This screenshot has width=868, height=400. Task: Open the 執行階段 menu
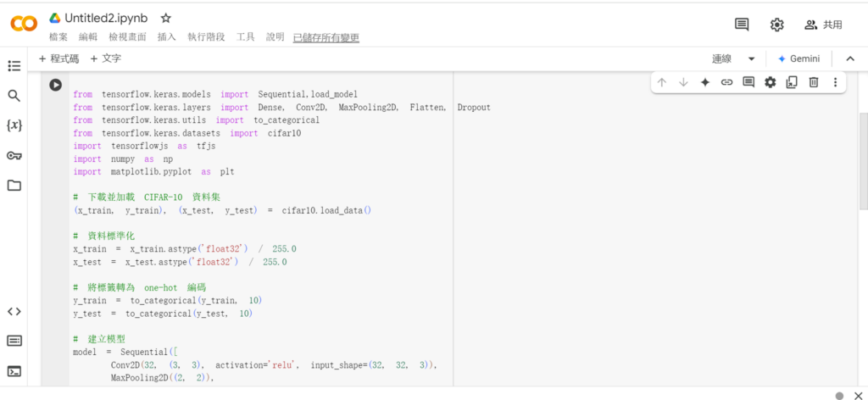[206, 37]
